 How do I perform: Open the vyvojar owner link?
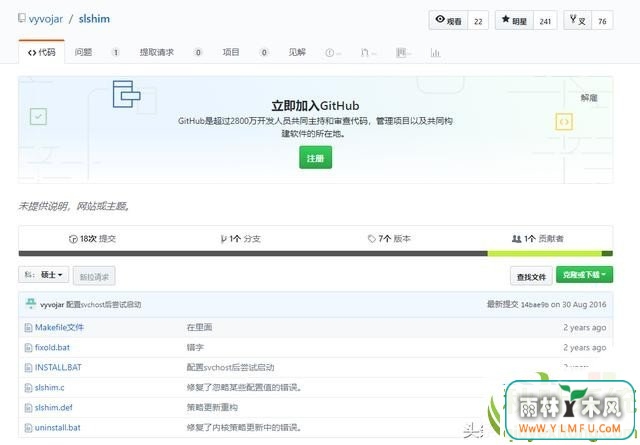(46, 19)
